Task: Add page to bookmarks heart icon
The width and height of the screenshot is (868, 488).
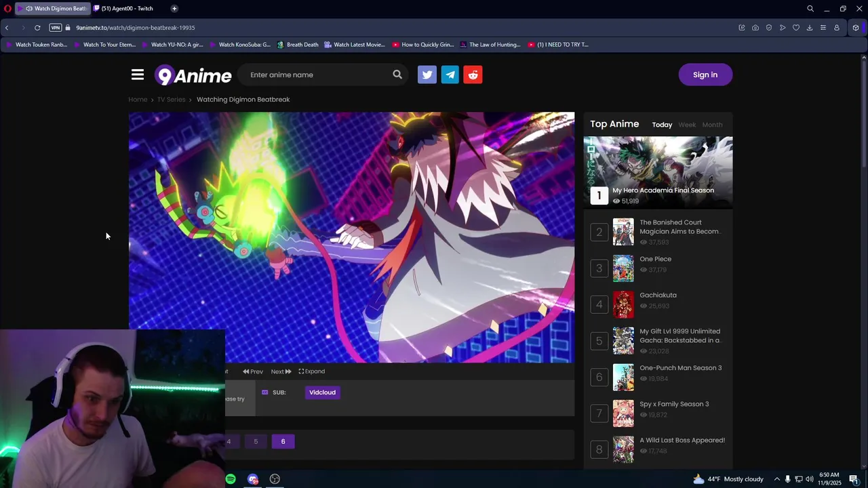Action: pyautogui.click(x=796, y=28)
